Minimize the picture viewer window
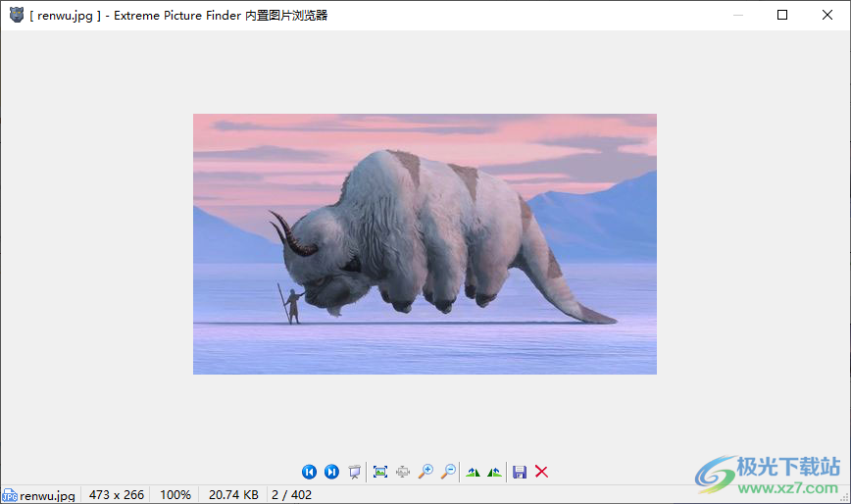851x504 pixels. tap(737, 15)
